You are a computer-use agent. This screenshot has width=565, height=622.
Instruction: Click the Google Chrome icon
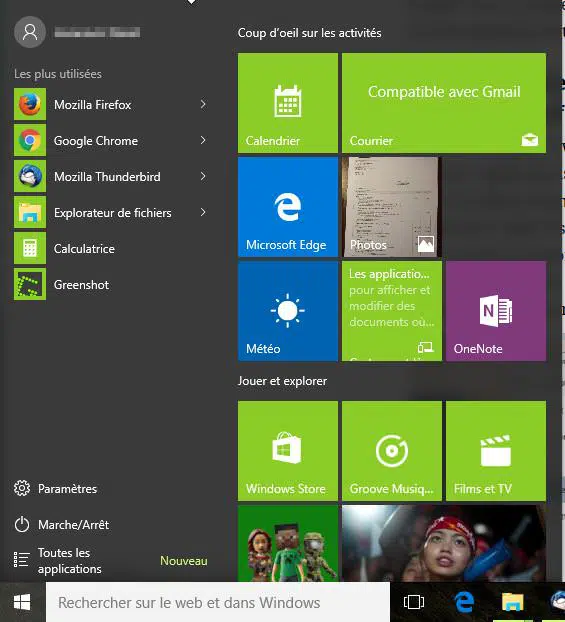(30, 140)
